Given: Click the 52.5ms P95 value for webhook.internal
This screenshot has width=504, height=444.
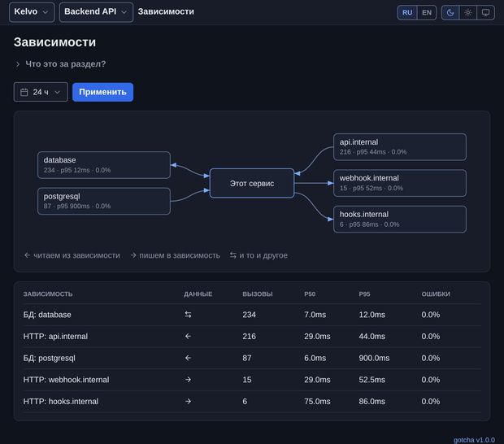Looking at the screenshot, I should 371,380.
